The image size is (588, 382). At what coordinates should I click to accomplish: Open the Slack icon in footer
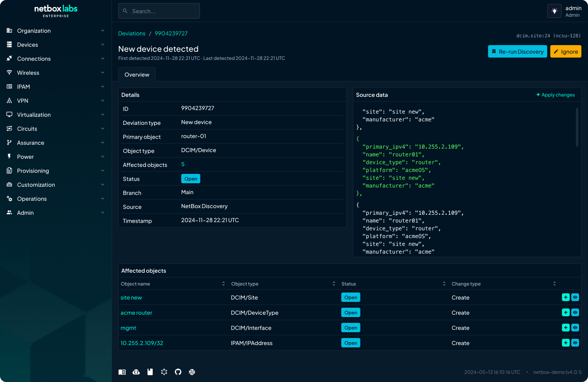(192, 372)
